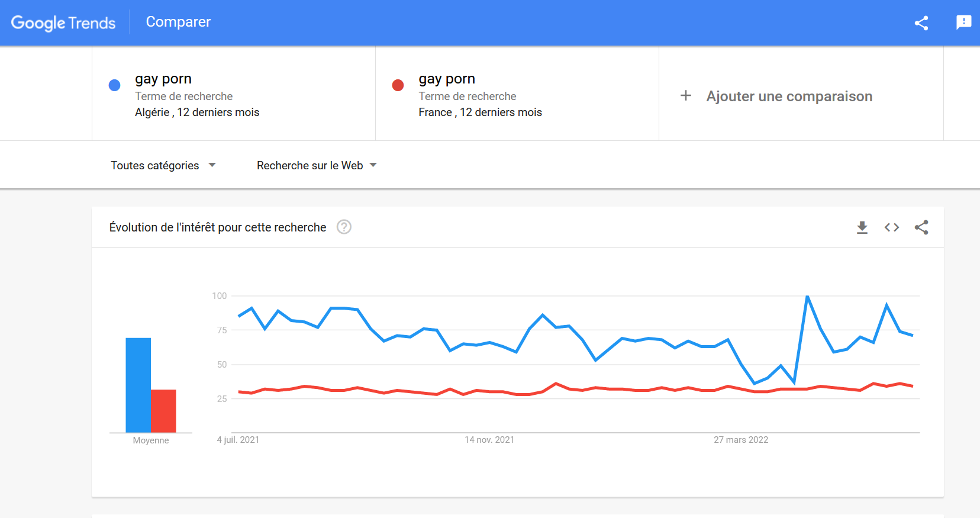This screenshot has height=518, width=980.
Task: Open the embed code icon
Action: click(892, 227)
